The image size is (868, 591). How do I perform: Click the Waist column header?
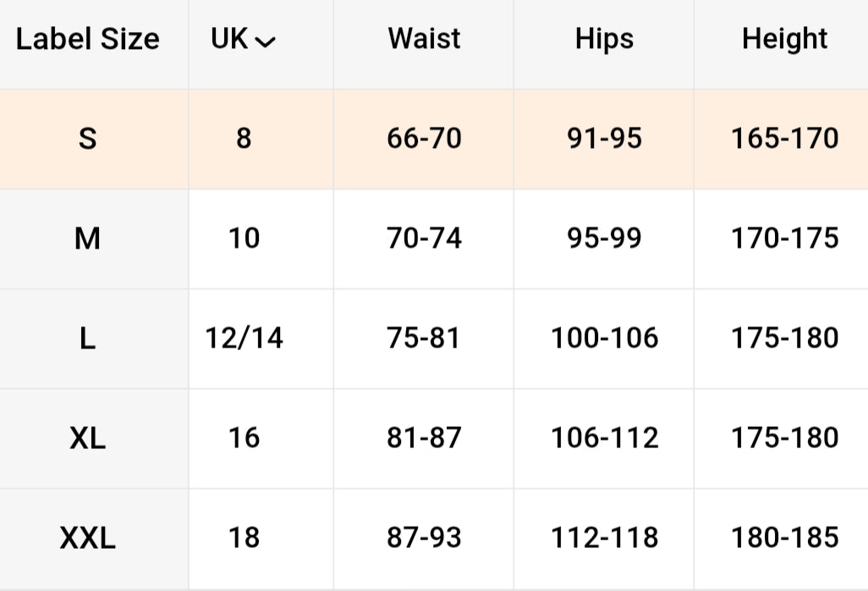click(x=424, y=39)
